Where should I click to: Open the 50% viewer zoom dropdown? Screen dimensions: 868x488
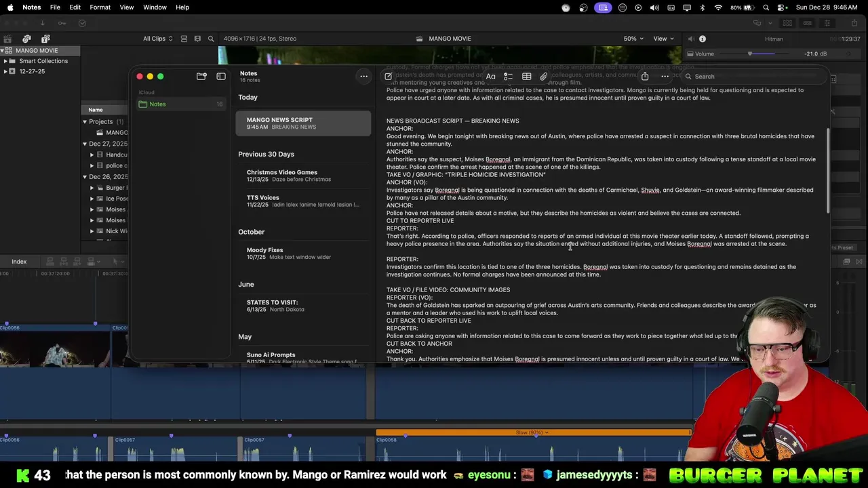coord(633,39)
